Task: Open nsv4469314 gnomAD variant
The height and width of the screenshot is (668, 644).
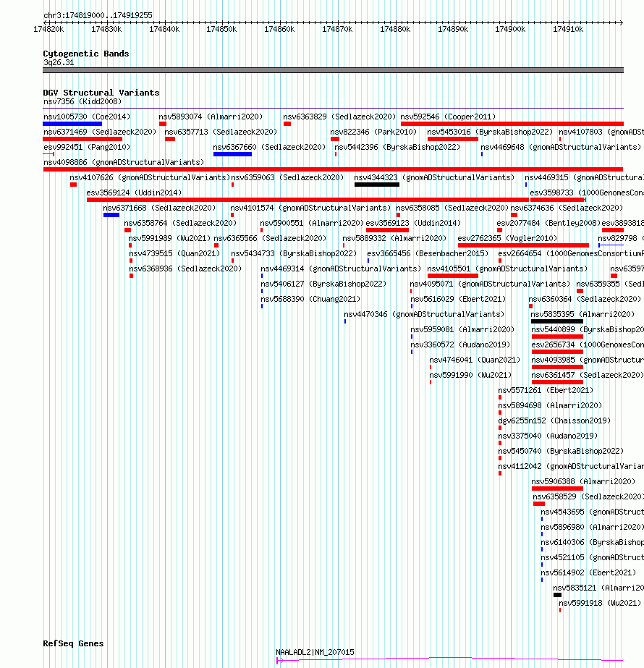Action: point(341,269)
